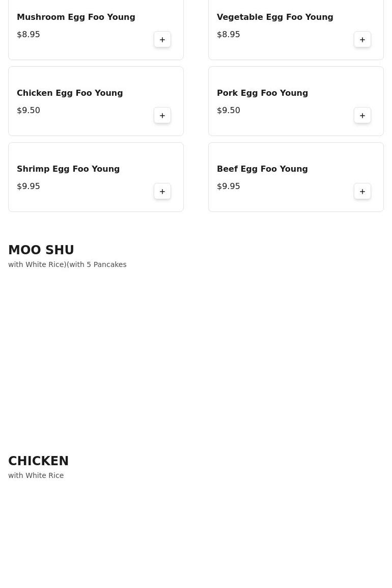Click the Beef Egg Foo Young title
The image size is (392, 588).
[262, 169]
